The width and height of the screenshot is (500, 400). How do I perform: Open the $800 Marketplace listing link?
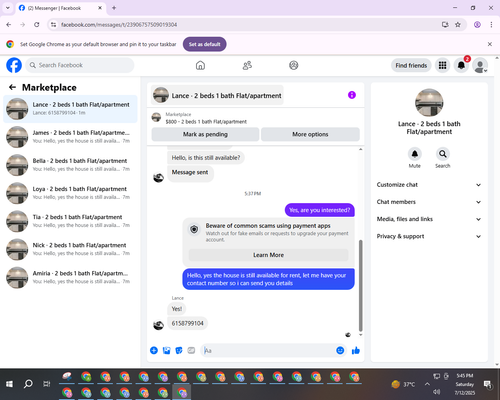click(206, 122)
